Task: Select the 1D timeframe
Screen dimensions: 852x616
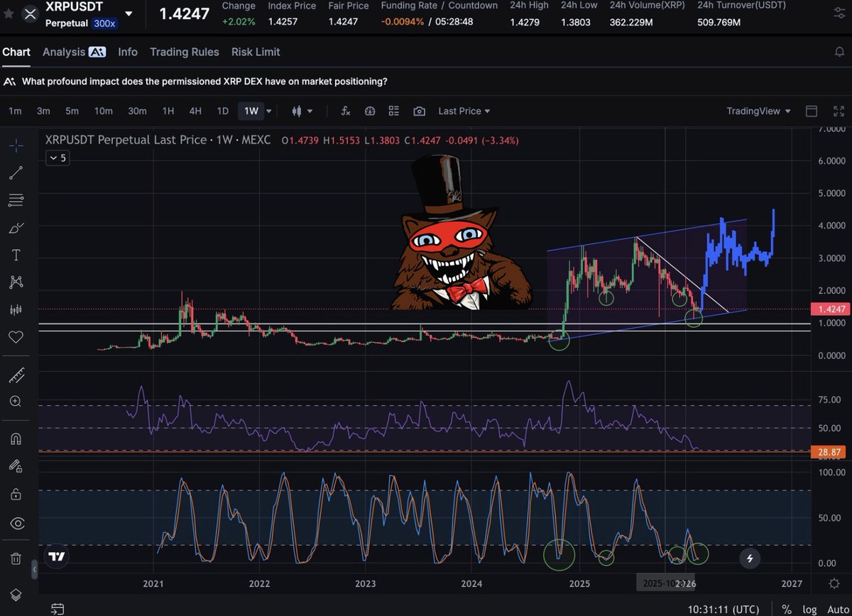Action: click(x=222, y=111)
